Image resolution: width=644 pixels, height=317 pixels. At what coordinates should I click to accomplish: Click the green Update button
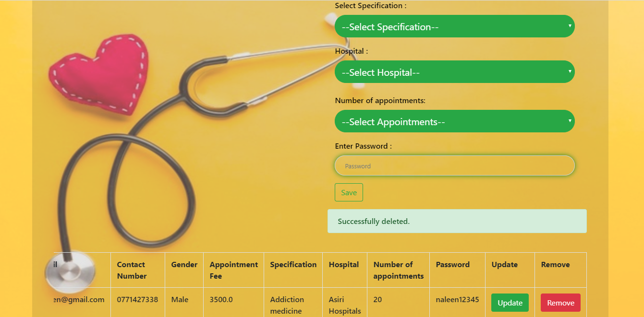(x=510, y=303)
